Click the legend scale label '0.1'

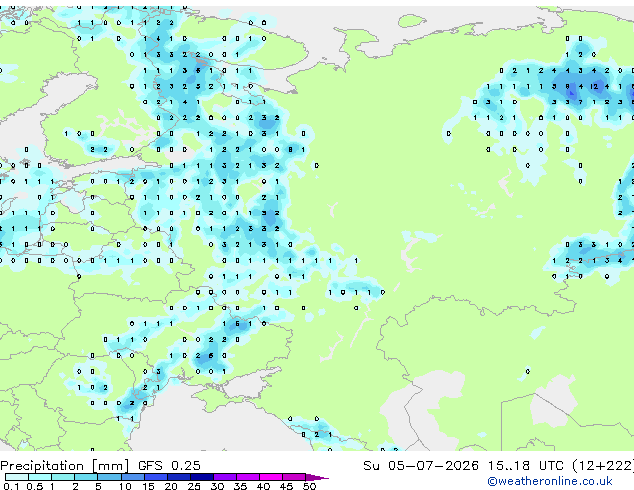click(x=11, y=486)
